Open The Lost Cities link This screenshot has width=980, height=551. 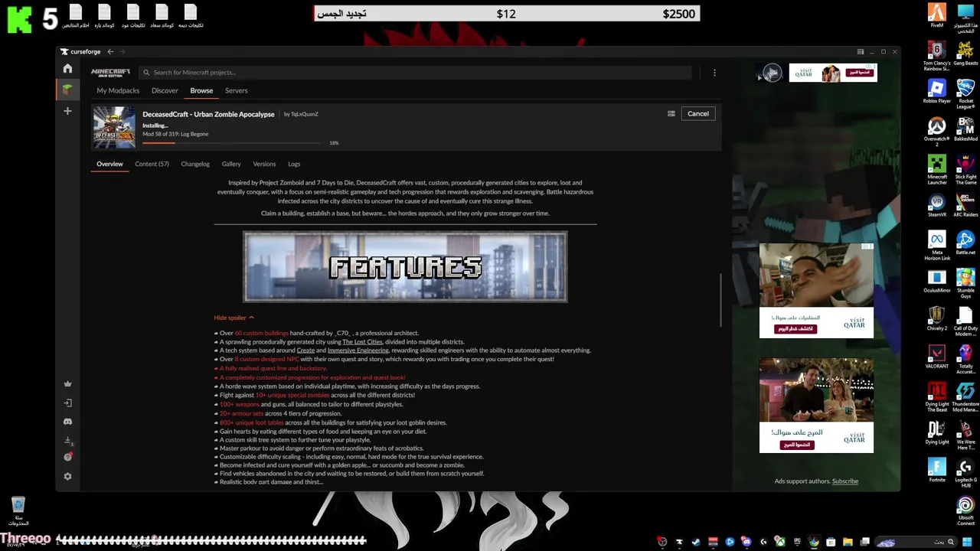coord(362,342)
